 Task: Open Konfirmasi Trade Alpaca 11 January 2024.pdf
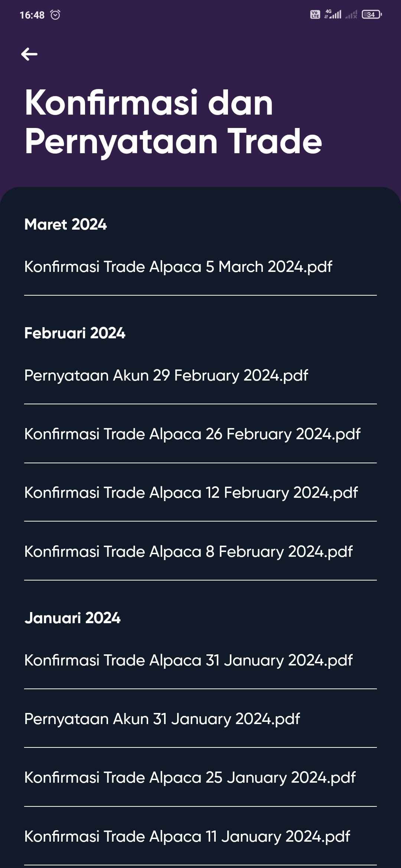tap(200, 836)
